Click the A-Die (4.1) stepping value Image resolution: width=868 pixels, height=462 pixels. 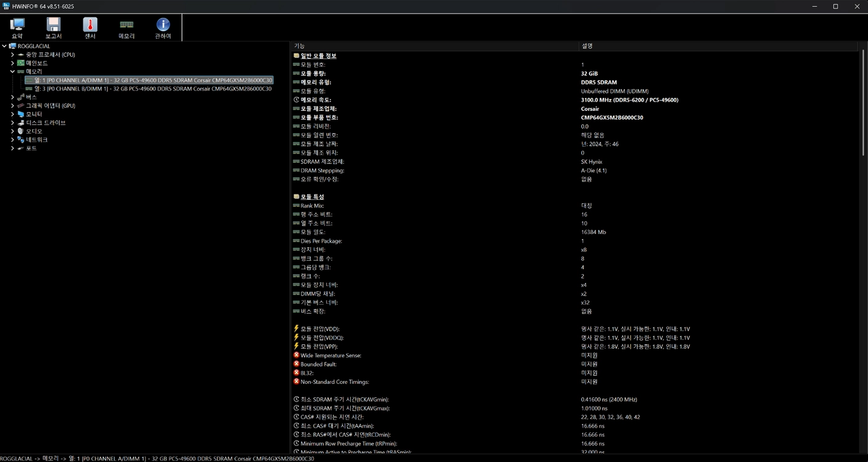coord(594,171)
